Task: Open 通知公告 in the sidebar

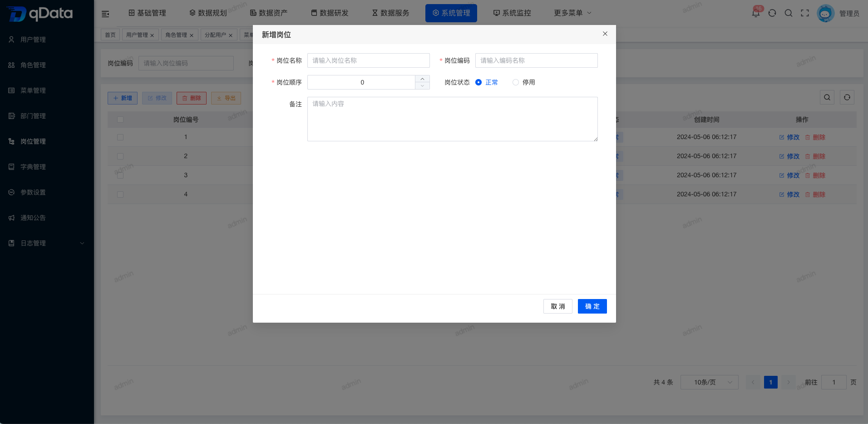Action: [47, 218]
